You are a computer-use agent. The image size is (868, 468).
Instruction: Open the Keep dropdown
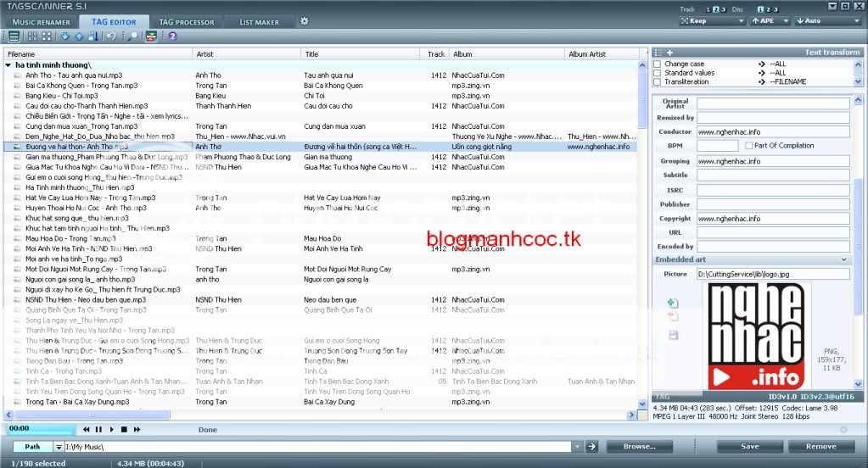(x=711, y=21)
